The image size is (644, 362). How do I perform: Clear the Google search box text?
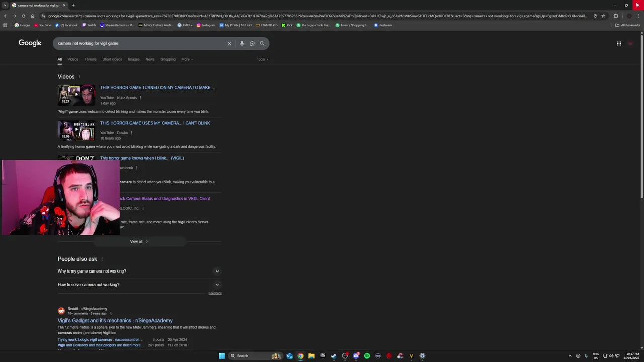tap(229, 43)
